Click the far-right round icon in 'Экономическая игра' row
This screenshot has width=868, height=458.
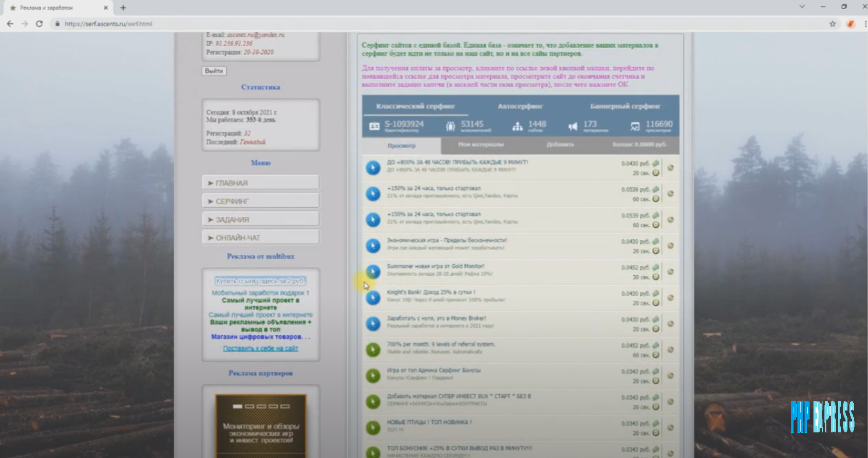(670, 246)
